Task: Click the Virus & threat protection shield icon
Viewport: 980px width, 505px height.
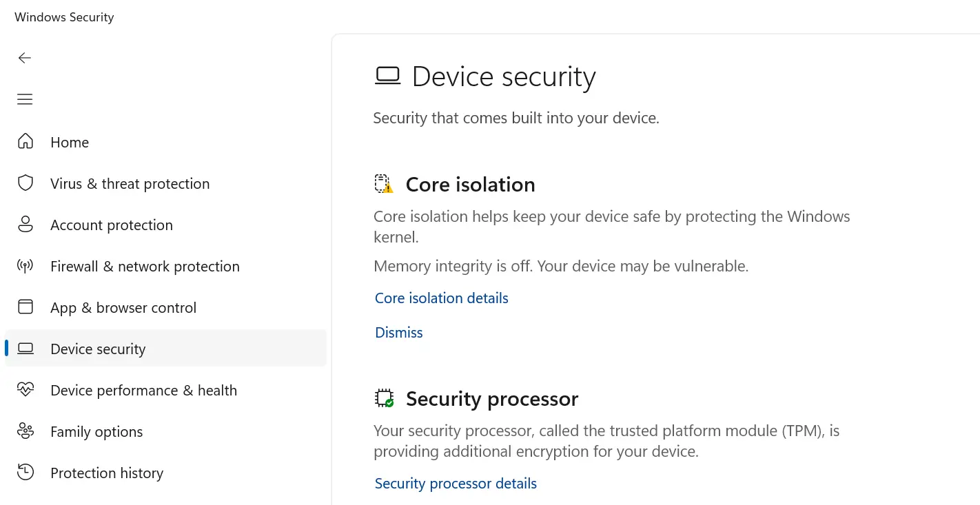Action: (x=25, y=183)
